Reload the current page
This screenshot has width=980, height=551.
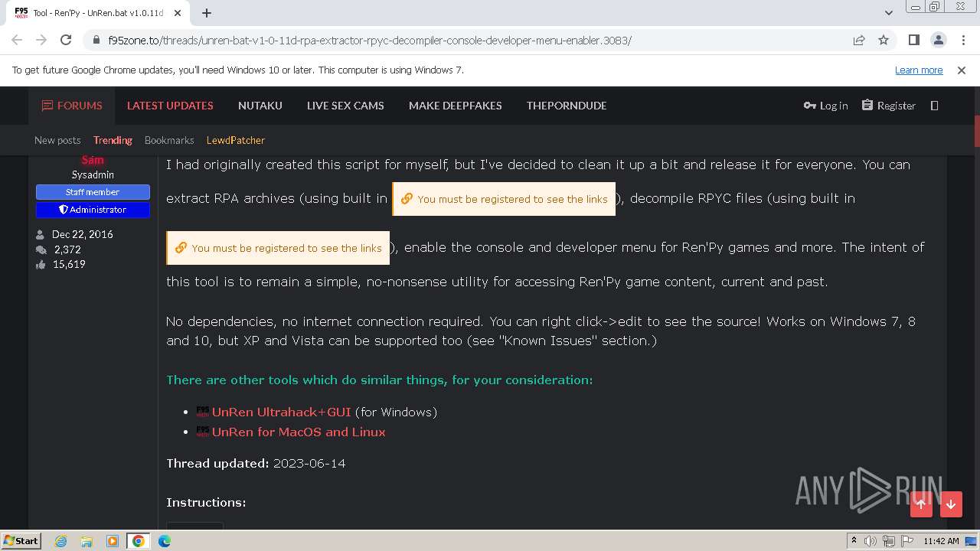66,40
